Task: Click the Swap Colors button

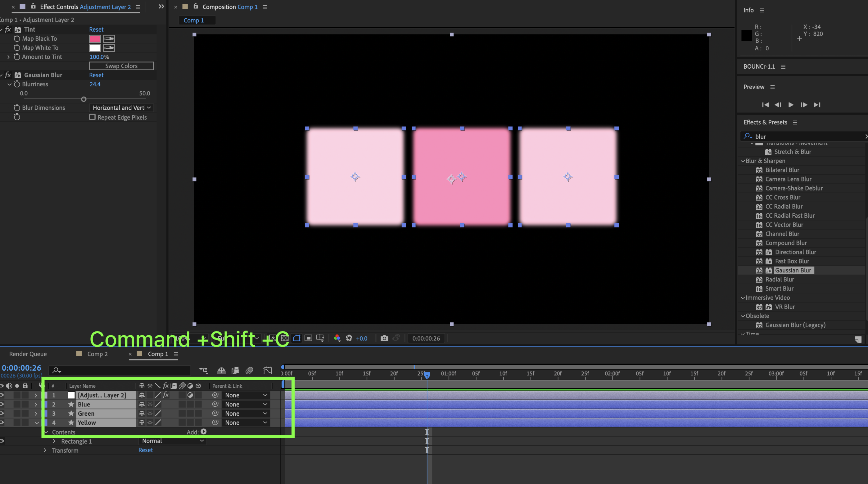Action: pyautogui.click(x=121, y=66)
